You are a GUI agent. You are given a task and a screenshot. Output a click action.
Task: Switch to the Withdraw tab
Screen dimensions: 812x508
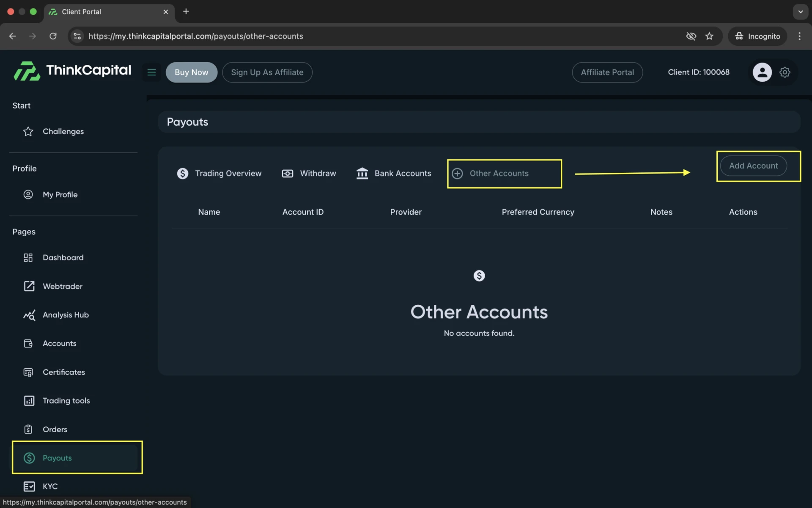tap(309, 174)
